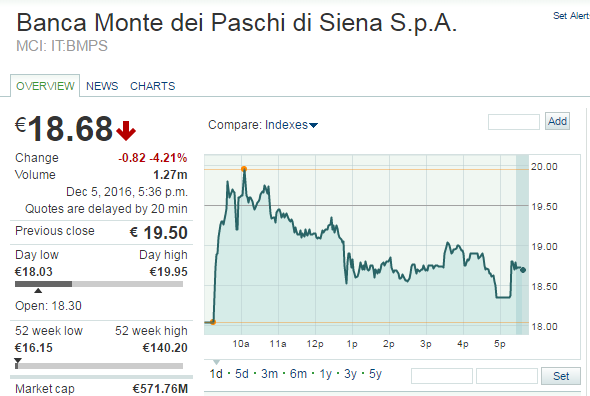Click the day low-high range bar
The width and height of the screenshot is (590, 396).
coord(99,284)
